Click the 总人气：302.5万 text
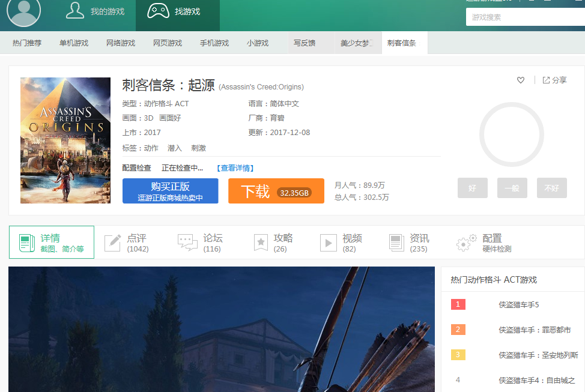This screenshot has width=585, height=392. (x=362, y=198)
